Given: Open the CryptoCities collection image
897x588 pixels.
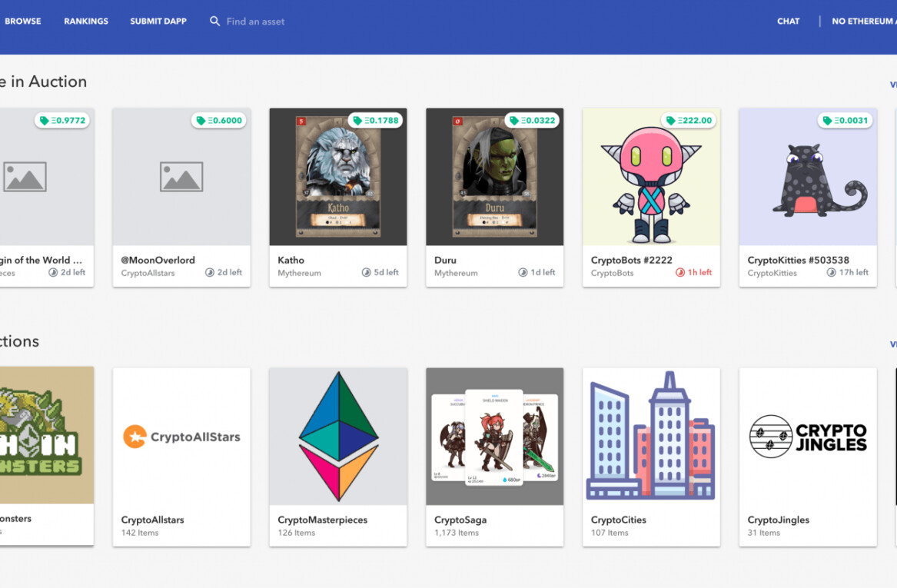Looking at the screenshot, I should click(x=651, y=436).
